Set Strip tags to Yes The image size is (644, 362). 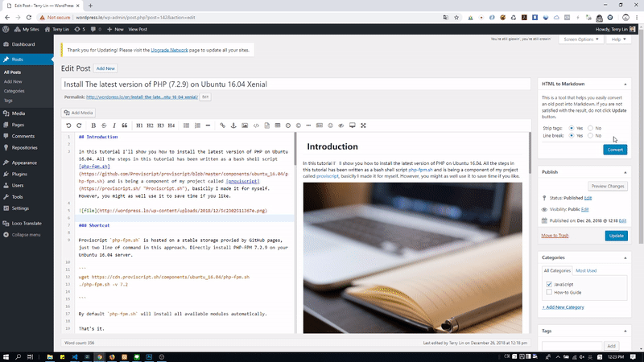(x=572, y=128)
